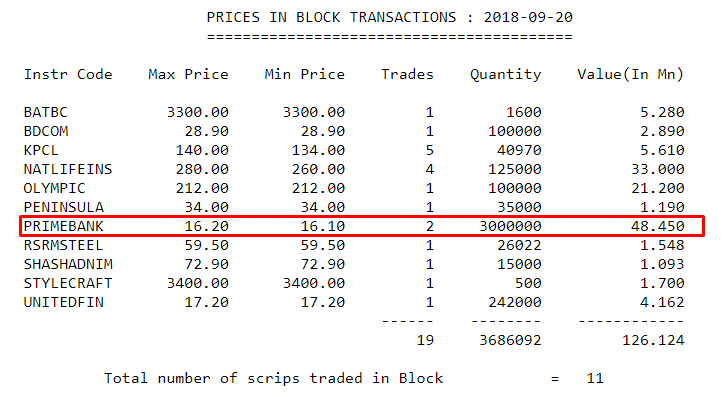The image size is (724, 397).
Task: Click the Min Price column header
Action: 305,74
